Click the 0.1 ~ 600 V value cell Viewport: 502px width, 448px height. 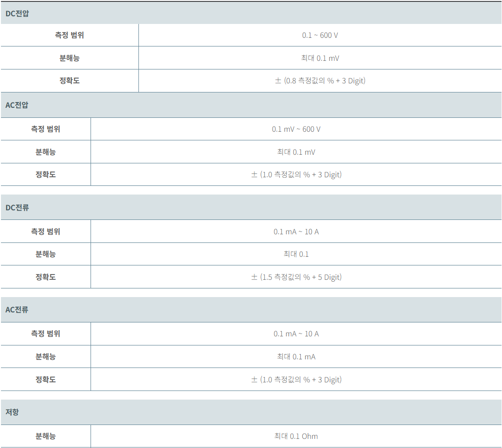point(320,35)
